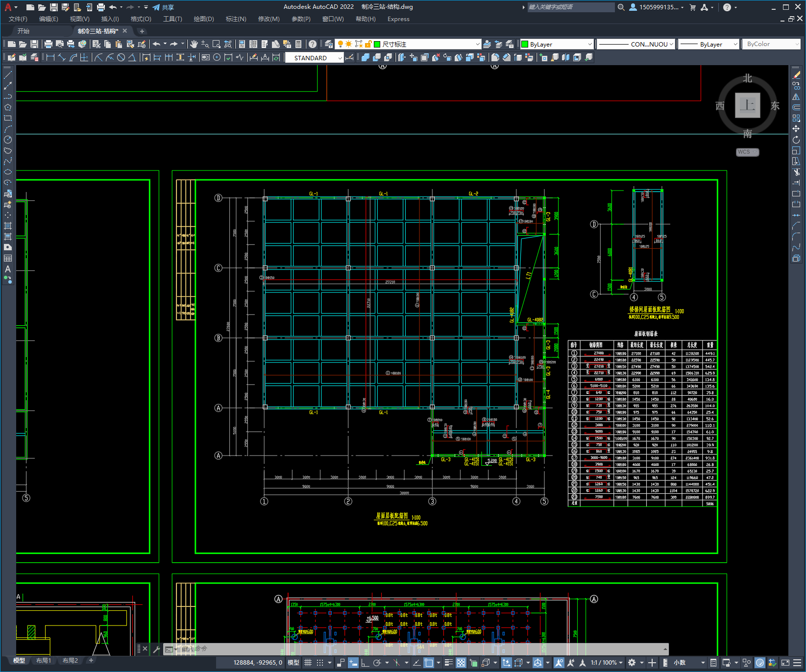This screenshot has width=806, height=672.
Task: Click the Move tool in right toolbar
Action: point(796,129)
